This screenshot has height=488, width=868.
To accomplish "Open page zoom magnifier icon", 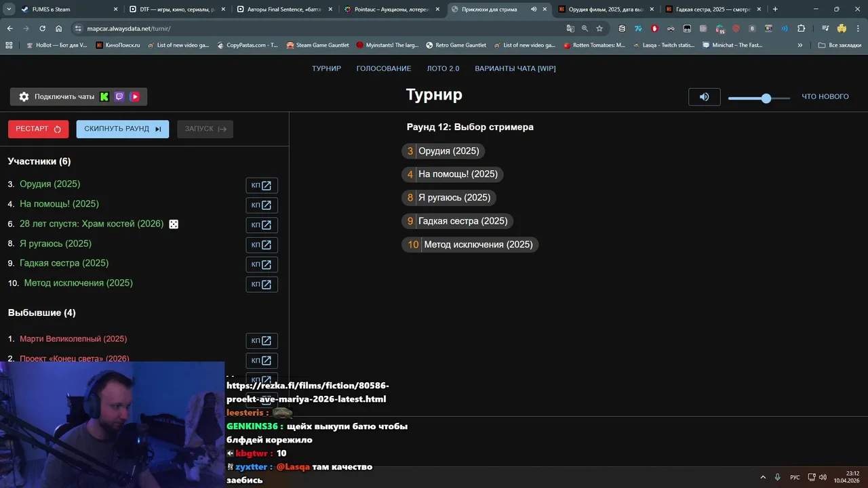I will (x=585, y=28).
